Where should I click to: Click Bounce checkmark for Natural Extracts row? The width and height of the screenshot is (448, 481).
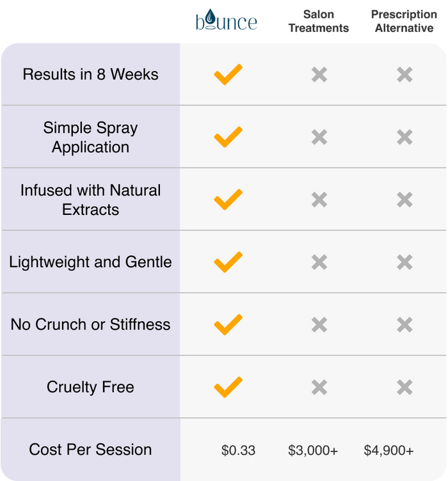click(x=228, y=200)
